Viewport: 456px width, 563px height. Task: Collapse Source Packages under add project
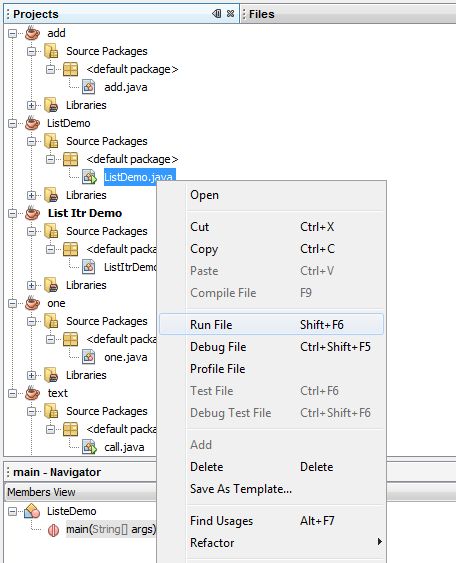(32, 51)
